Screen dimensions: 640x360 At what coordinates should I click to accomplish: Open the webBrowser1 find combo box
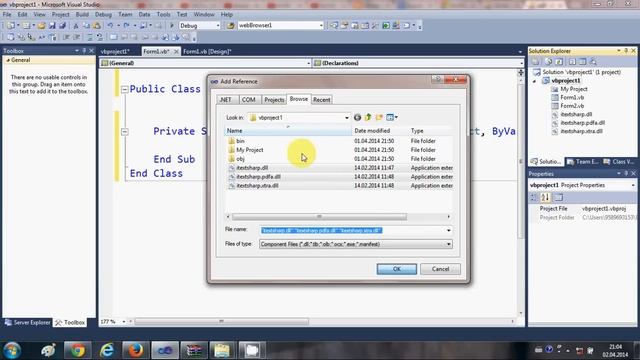(321, 25)
